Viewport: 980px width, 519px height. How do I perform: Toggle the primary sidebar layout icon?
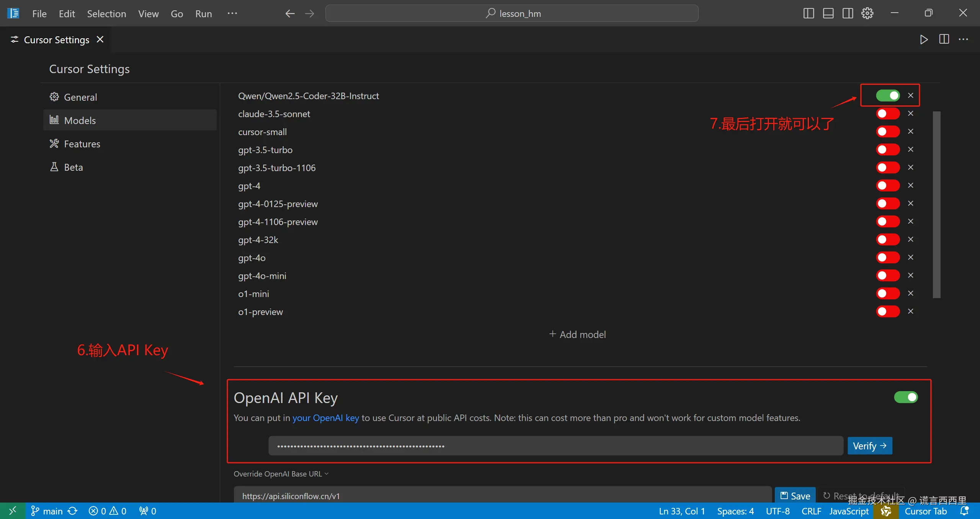coord(808,13)
